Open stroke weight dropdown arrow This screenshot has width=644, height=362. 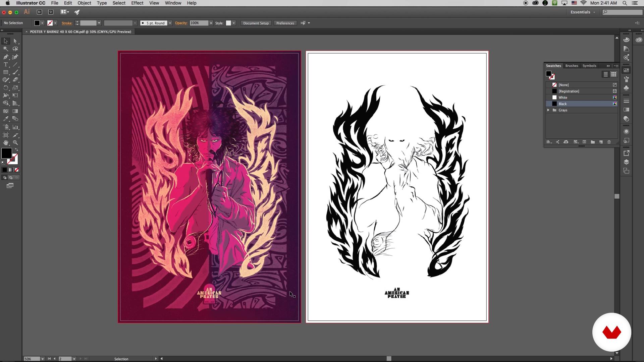click(99, 23)
